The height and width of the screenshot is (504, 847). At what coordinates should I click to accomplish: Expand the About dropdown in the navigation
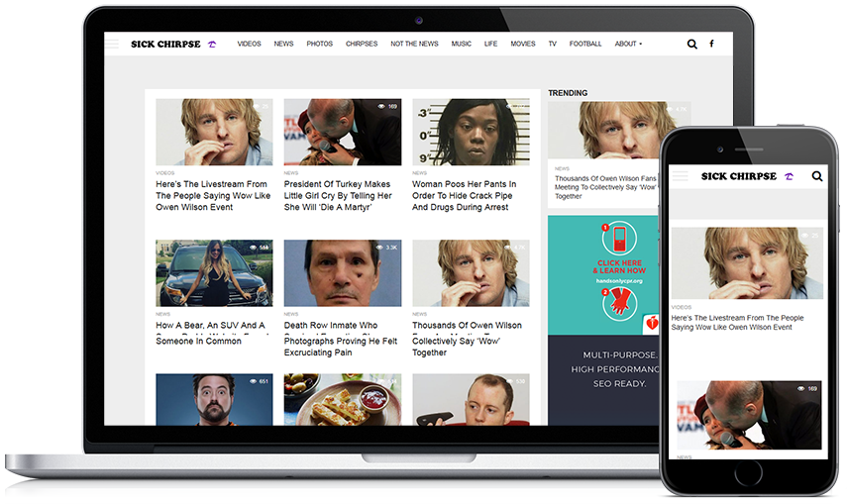click(x=627, y=44)
